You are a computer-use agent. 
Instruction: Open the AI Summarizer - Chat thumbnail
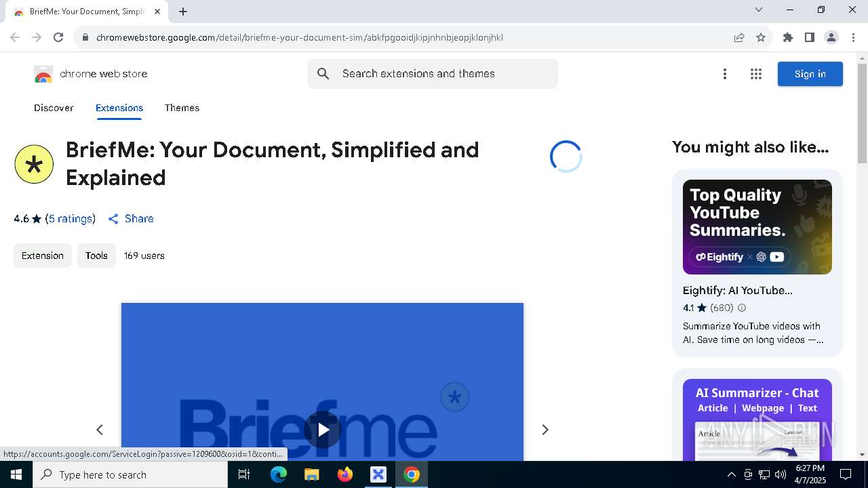757,419
